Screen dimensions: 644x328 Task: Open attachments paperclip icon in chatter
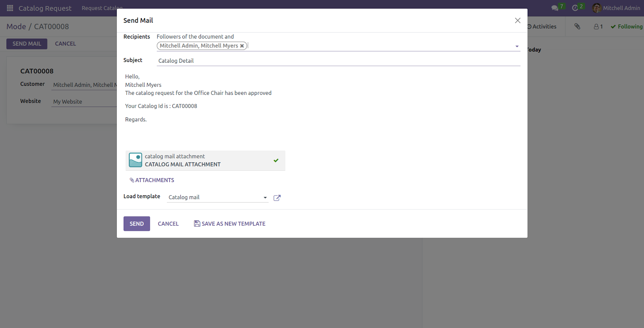pyautogui.click(x=577, y=27)
